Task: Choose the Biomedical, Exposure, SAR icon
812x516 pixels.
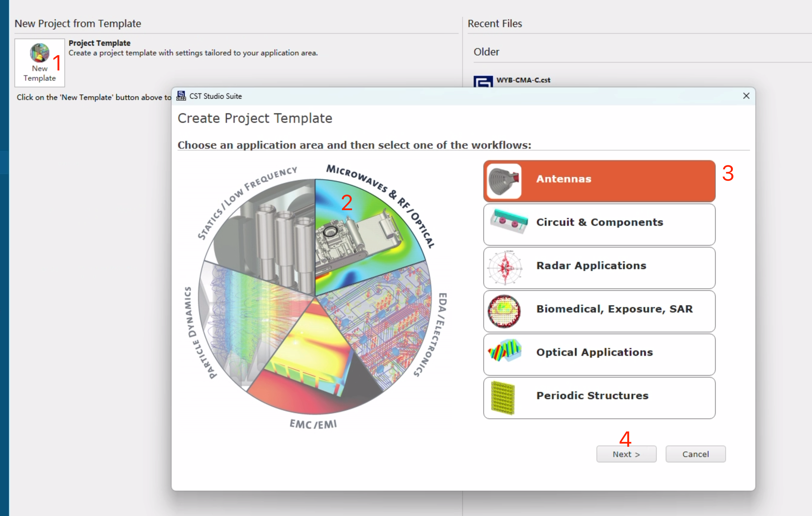Action: (x=504, y=311)
